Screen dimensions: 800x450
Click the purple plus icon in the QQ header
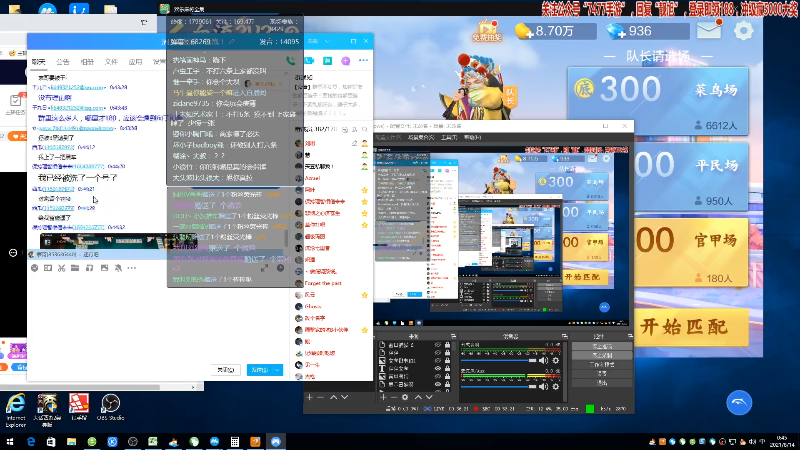click(x=345, y=61)
